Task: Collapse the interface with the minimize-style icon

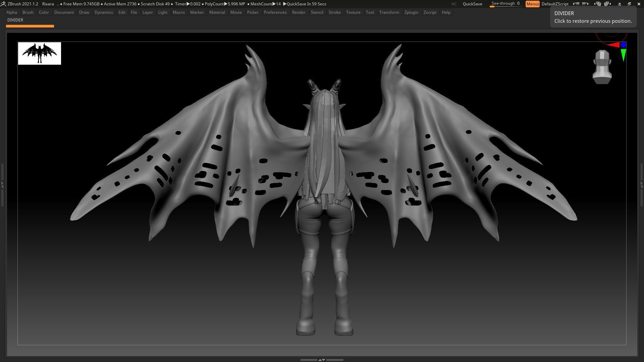Action: click(x=619, y=4)
